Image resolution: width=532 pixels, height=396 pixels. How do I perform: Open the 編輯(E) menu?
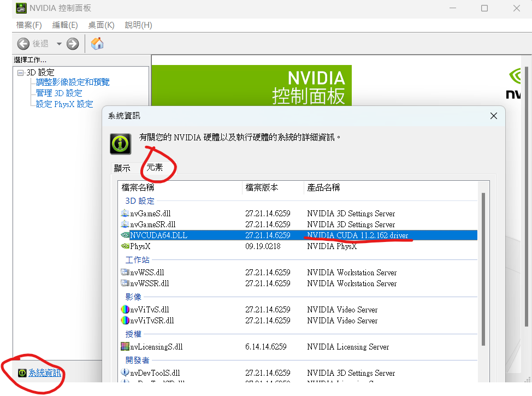tap(65, 25)
